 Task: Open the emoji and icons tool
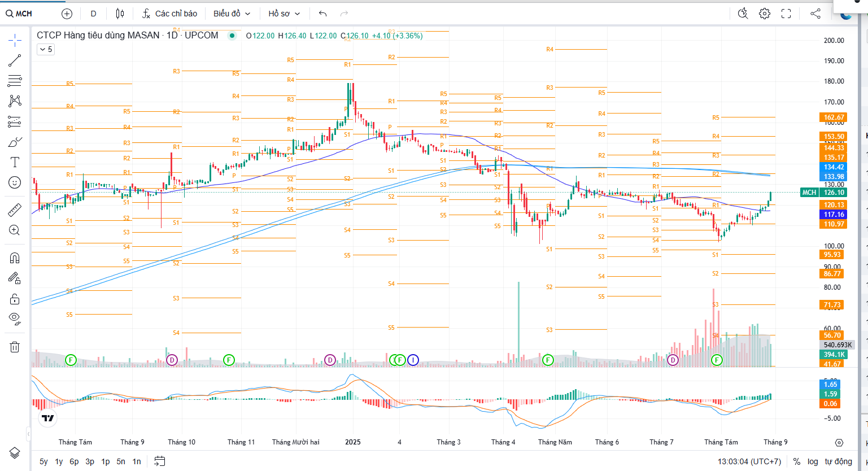[x=15, y=182]
